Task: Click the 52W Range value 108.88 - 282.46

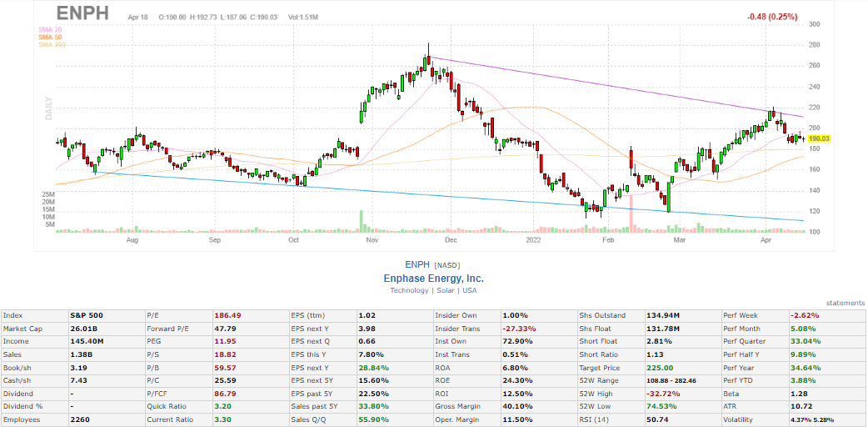Action: pyautogui.click(x=671, y=380)
